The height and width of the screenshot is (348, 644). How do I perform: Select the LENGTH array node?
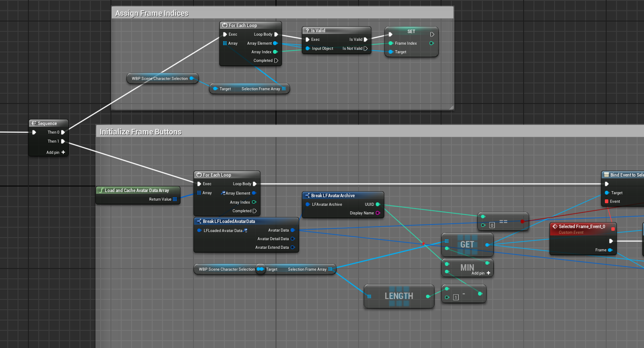(x=399, y=296)
